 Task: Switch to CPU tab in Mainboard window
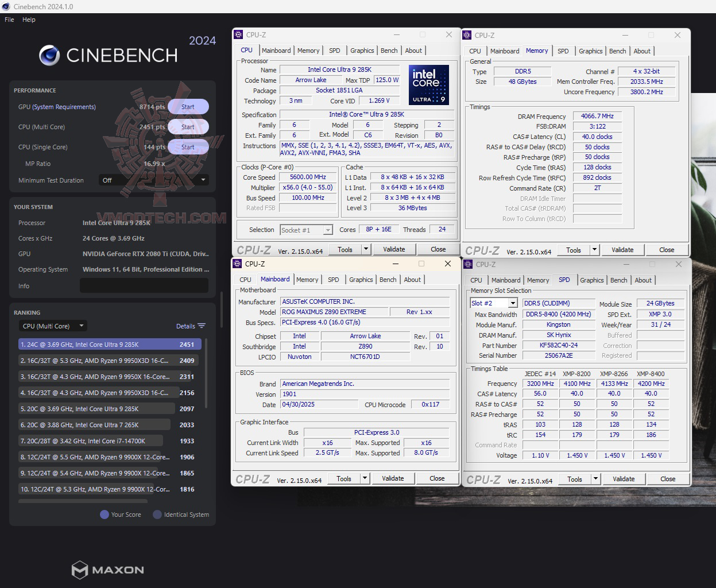point(246,280)
